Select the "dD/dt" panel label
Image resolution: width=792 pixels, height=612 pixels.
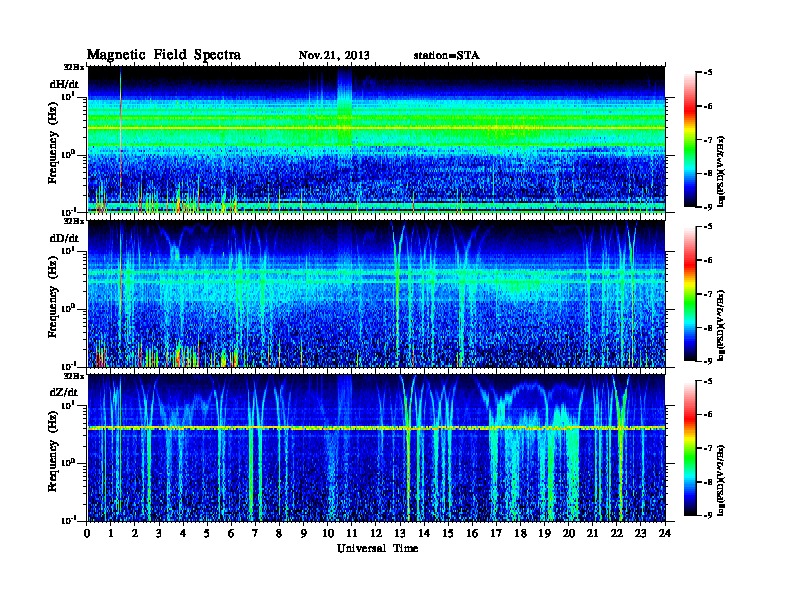coord(64,238)
